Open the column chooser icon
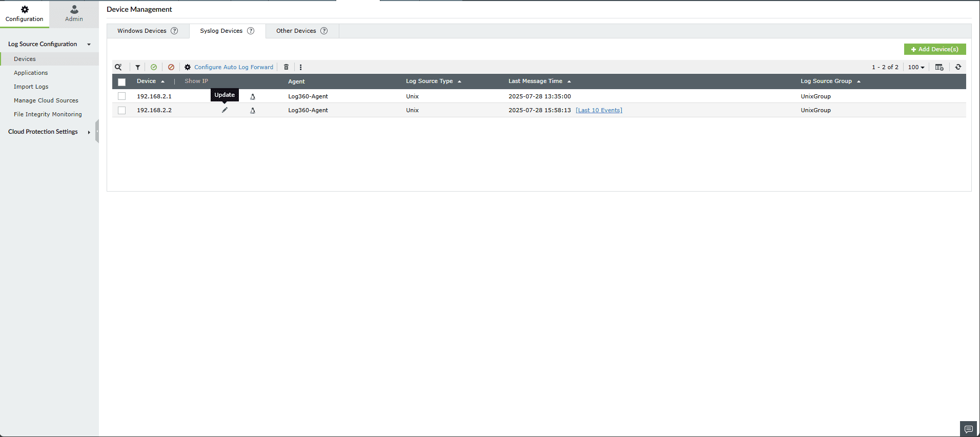 tap(940, 67)
